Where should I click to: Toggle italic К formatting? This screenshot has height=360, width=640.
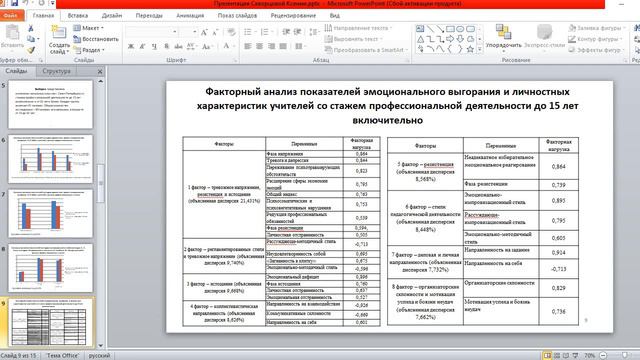tap(142, 47)
